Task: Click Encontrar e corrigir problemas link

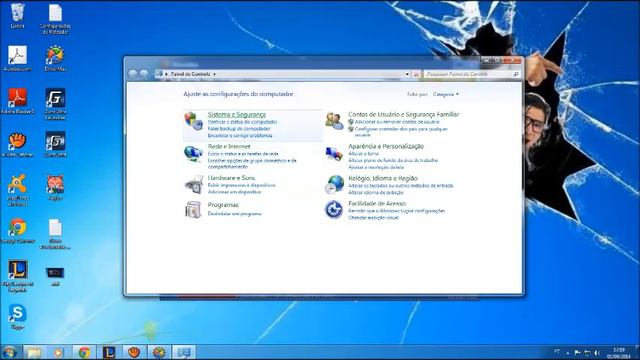Action: click(x=240, y=136)
